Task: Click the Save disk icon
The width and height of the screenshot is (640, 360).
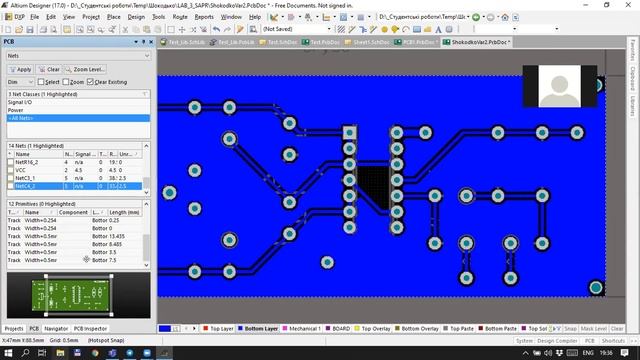Action: pyautogui.click(x=30, y=29)
